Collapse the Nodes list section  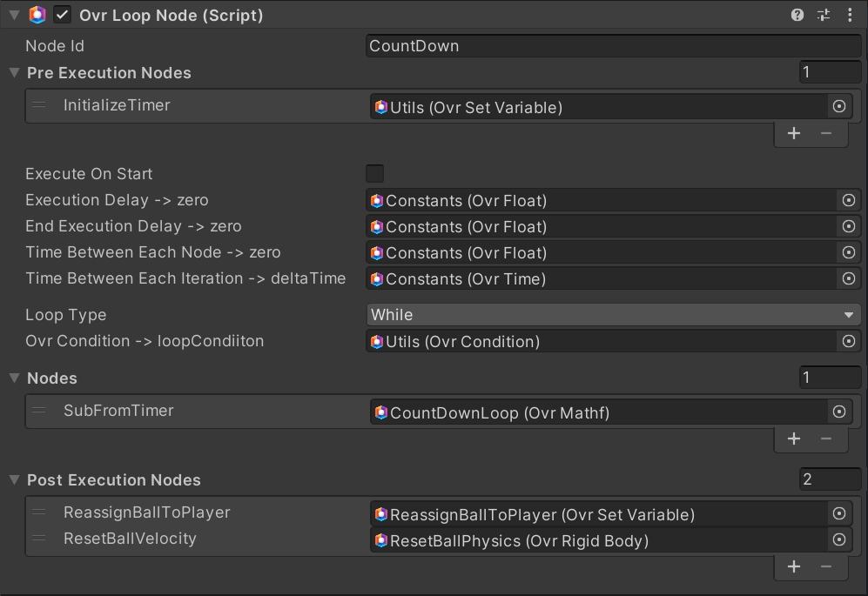[14, 378]
